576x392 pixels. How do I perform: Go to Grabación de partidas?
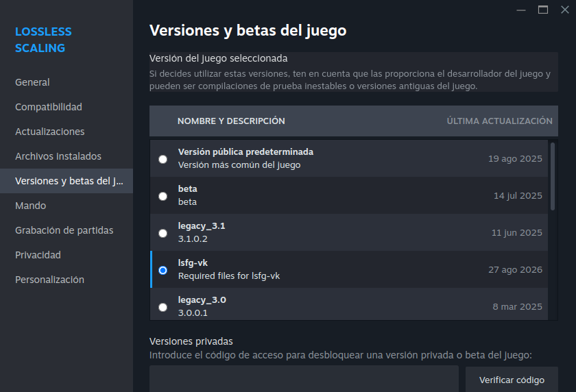pos(67,230)
